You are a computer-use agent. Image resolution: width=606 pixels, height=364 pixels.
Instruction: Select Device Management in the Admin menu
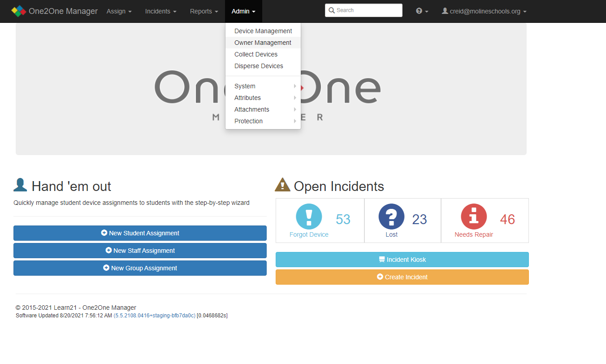(x=263, y=31)
